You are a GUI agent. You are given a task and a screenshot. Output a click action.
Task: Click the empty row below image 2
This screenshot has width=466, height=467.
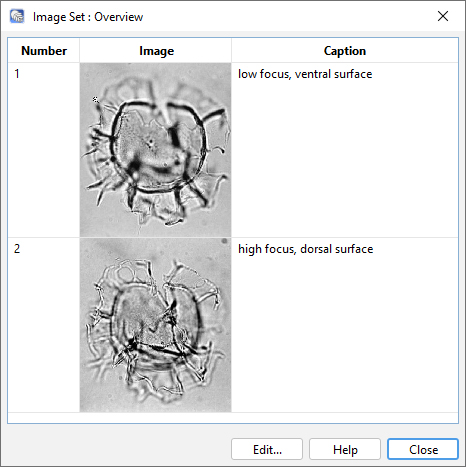pos(233,418)
